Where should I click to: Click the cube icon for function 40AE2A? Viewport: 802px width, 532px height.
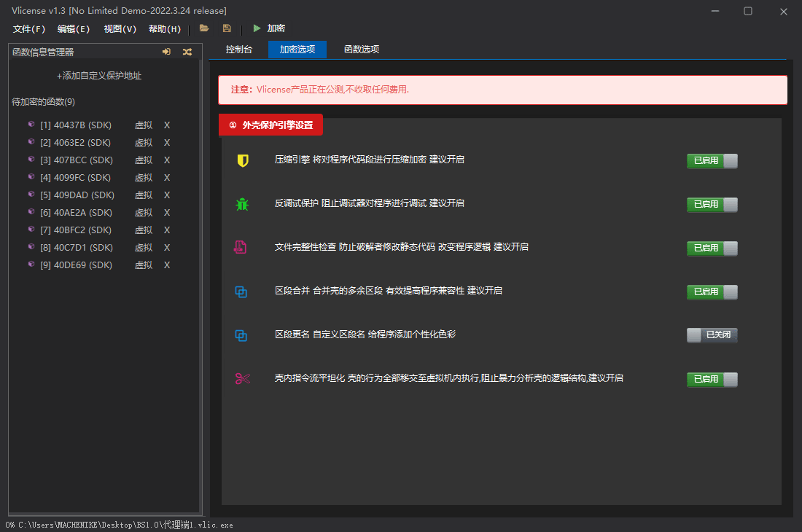click(31, 211)
